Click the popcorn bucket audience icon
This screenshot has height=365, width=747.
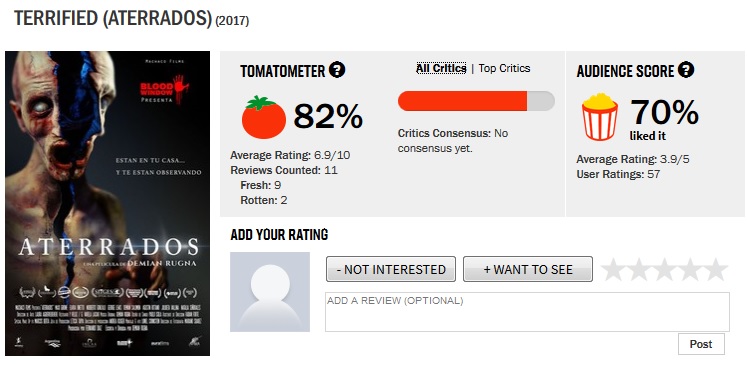tap(600, 117)
